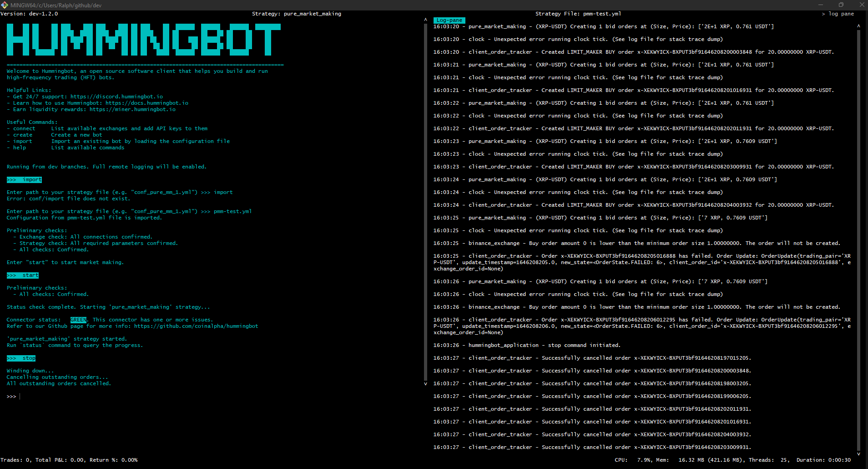868x469 pixels.
Task: Click 'Version: dev-1.2.0' text
Action: [29, 14]
